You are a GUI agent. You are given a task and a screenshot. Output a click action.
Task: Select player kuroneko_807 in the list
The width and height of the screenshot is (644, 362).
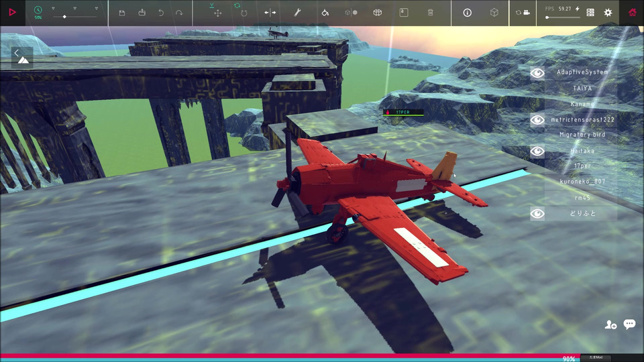582,182
